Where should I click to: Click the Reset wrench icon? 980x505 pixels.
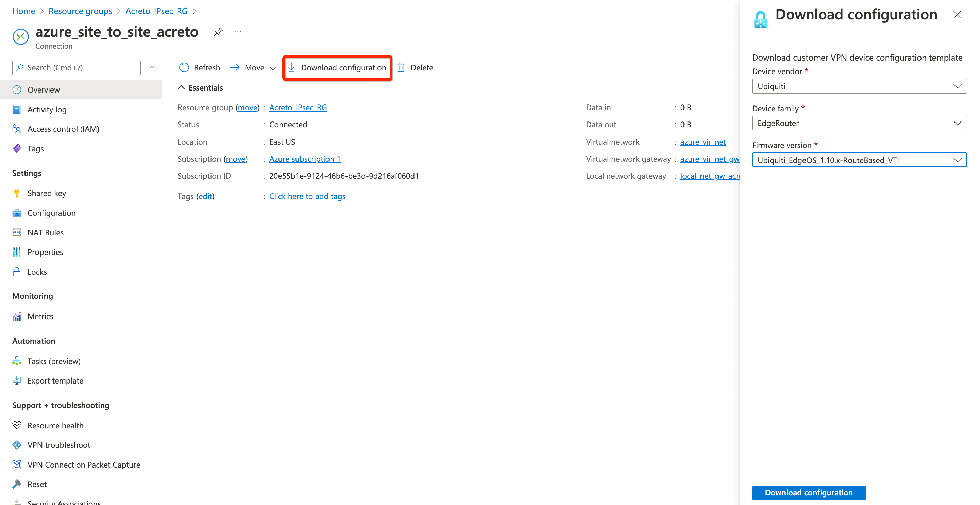point(17,484)
